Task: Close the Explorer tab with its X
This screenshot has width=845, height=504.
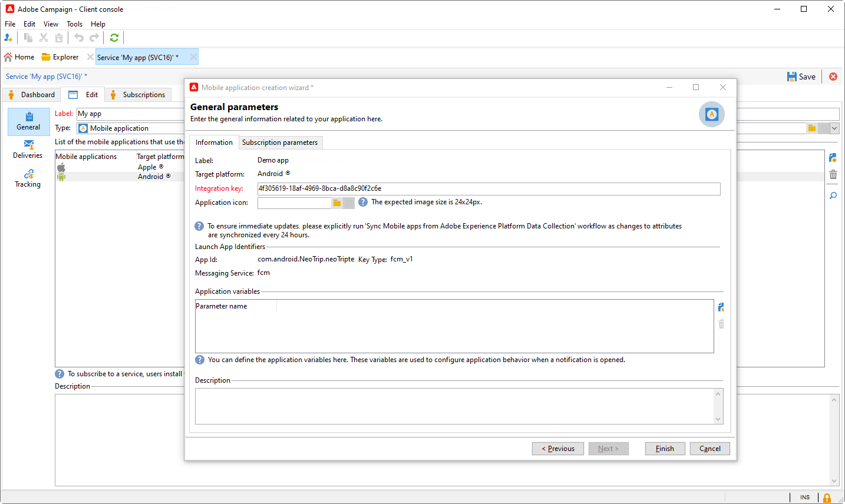Action: (x=90, y=57)
